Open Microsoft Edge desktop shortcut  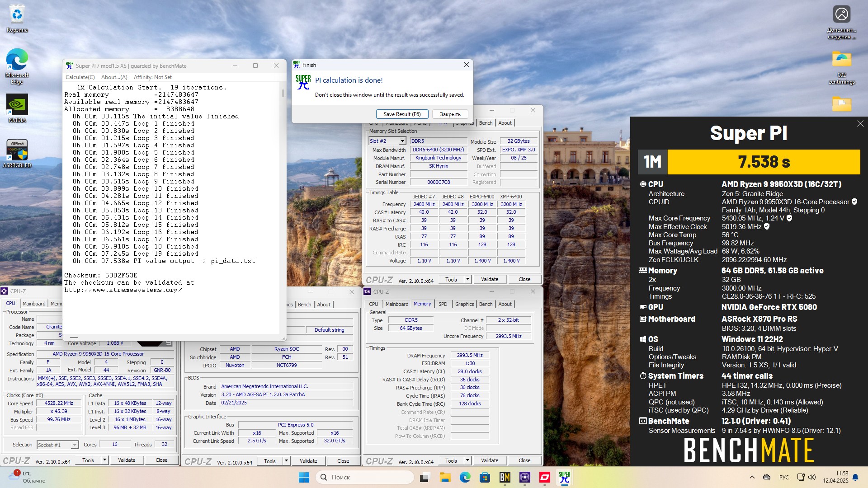[17, 66]
